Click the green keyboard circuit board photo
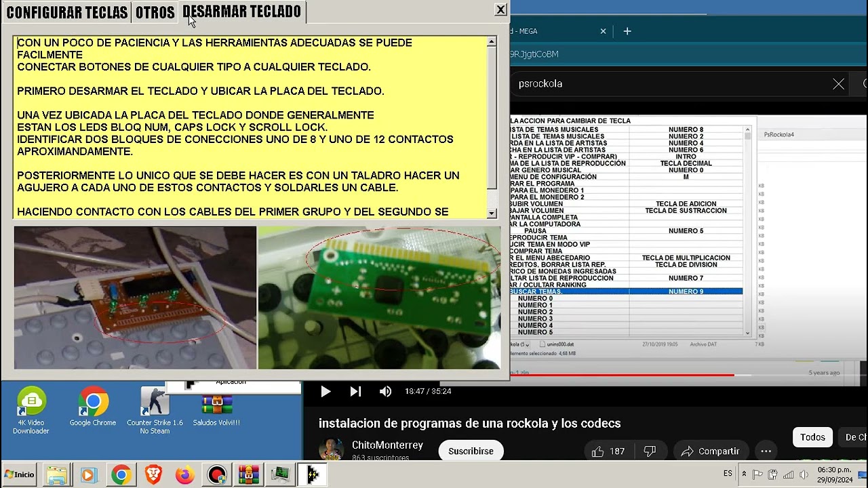The width and height of the screenshot is (868, 488). point(379,298)
